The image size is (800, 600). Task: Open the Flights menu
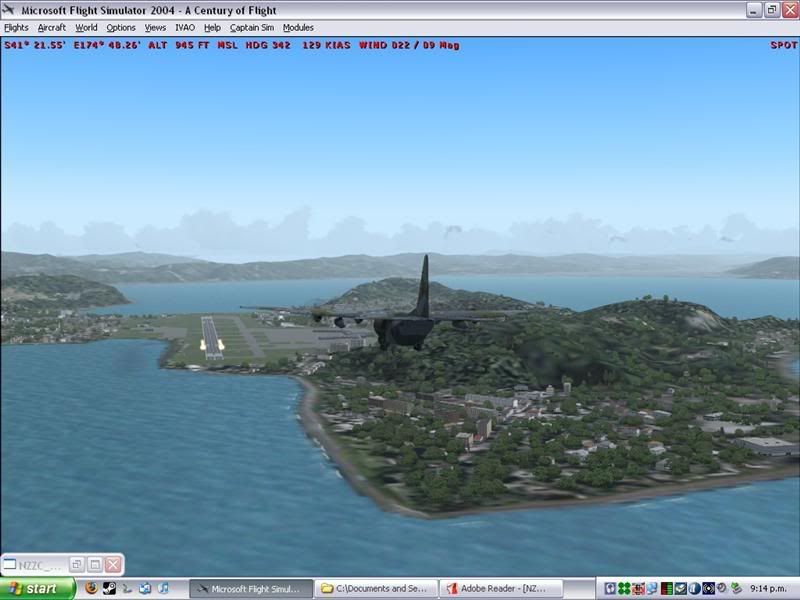pos(16,28)
